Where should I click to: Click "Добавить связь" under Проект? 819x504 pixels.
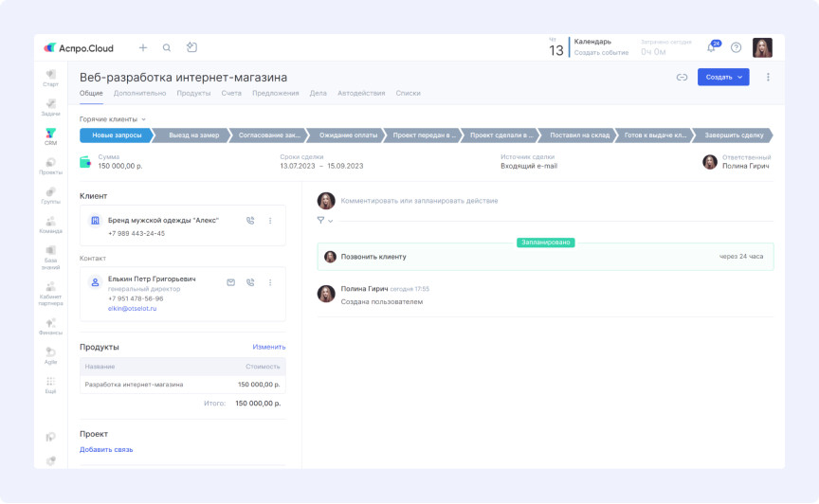[x=106, y=449]
